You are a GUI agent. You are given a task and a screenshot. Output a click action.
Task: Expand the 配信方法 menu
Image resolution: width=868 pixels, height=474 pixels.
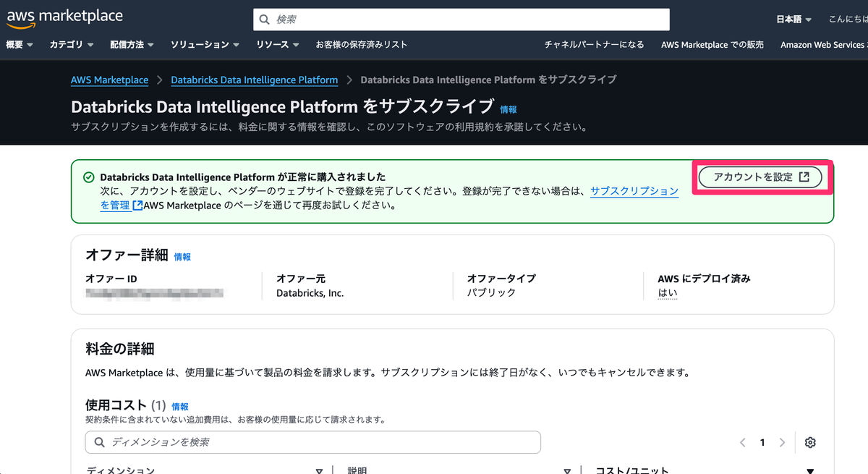pos(132,45)
